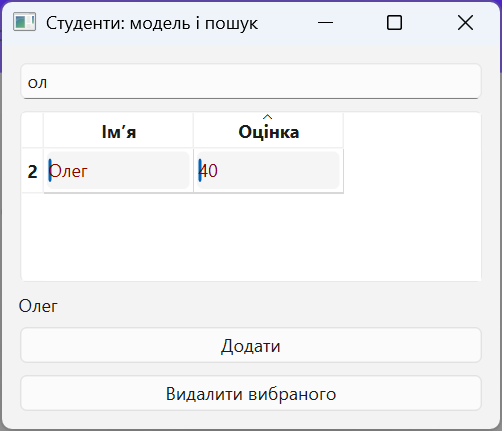Select the grade cell showing 40
Viewport: 502px width, 431px height.
[x=268, y=171]
